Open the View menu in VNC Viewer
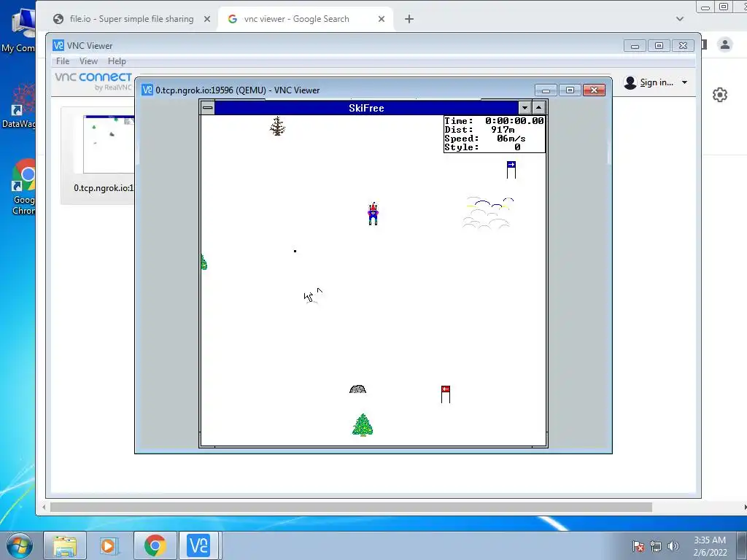Viewport: 747px width, 560px height. (x=88, y=61)
